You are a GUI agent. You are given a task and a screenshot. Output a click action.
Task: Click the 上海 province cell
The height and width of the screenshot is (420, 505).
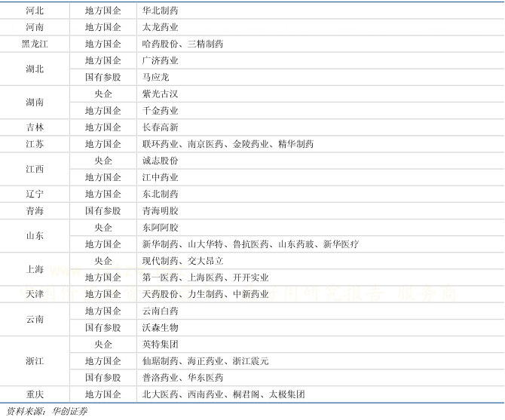tap(35, 269)
